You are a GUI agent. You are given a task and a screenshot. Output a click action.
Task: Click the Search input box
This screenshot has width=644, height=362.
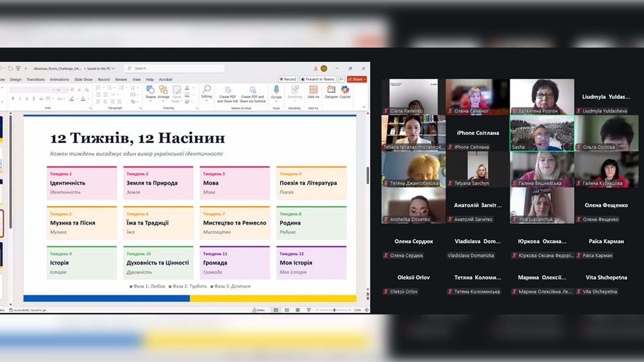click(174, 68)
